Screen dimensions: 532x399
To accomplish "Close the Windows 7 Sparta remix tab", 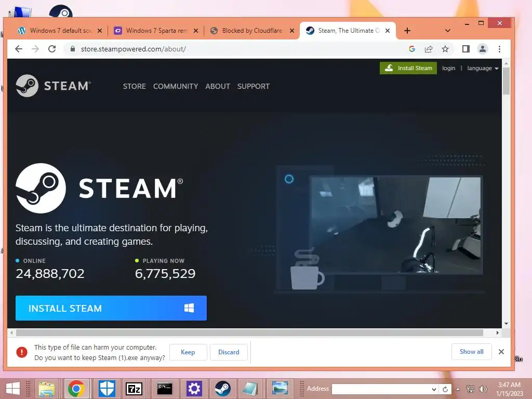I will click(196, 31).
